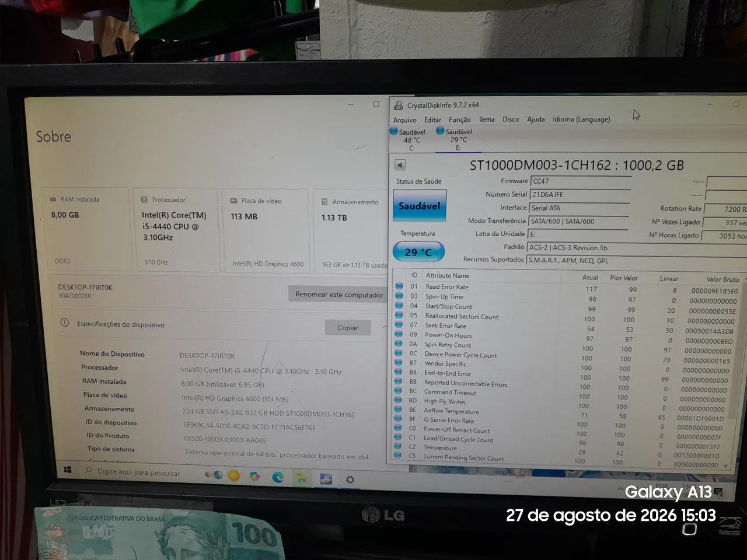Click the info icon beside Especificações do dispositivo
Image resolution: width=747 pixels, height=560 pixels.
point(65,323)
